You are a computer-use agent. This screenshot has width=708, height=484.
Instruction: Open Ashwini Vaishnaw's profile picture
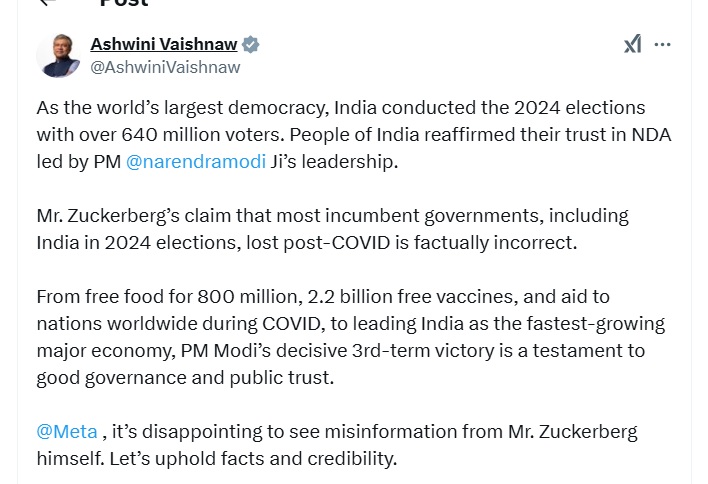[x=58, y=56]
